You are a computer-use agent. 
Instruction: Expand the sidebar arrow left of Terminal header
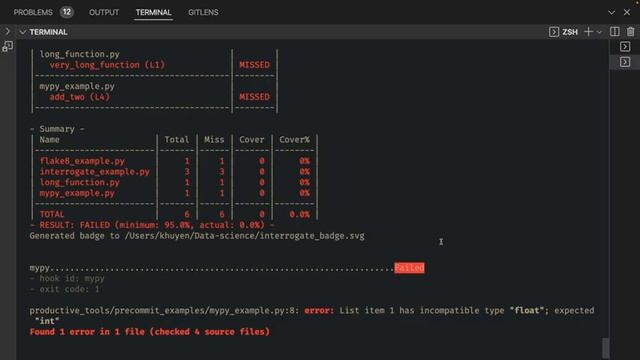pos(7,31)
